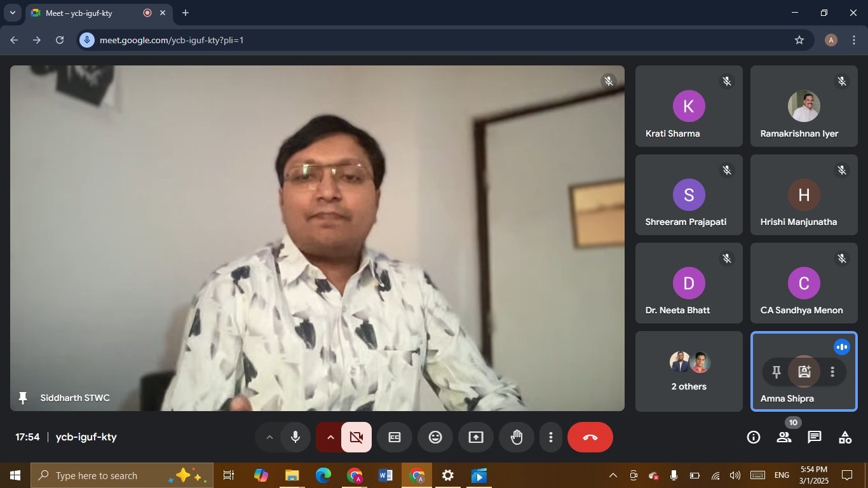868x488 pixels.
Task: Click the 2 others participants tile
Action: [x=689, y=371]
